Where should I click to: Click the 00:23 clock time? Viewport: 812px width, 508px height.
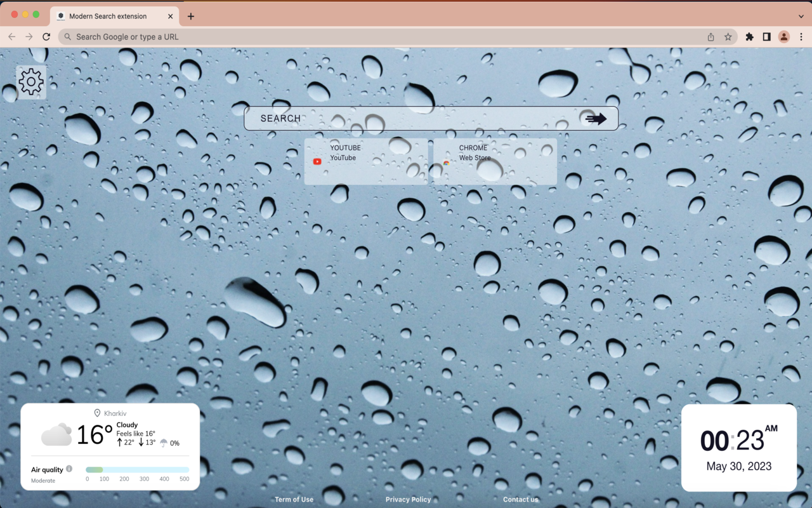(x=732, y=441)
